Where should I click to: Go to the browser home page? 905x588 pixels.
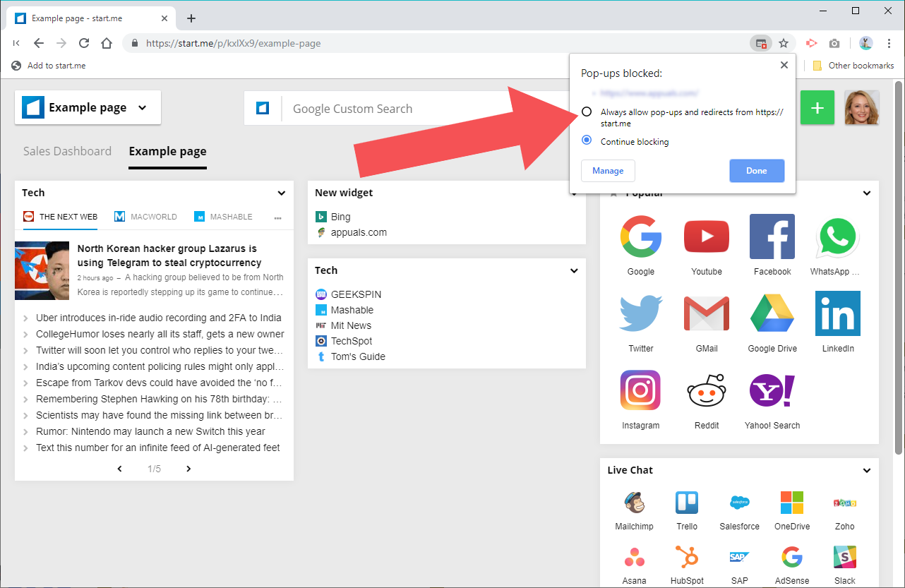tap(106, 43)
